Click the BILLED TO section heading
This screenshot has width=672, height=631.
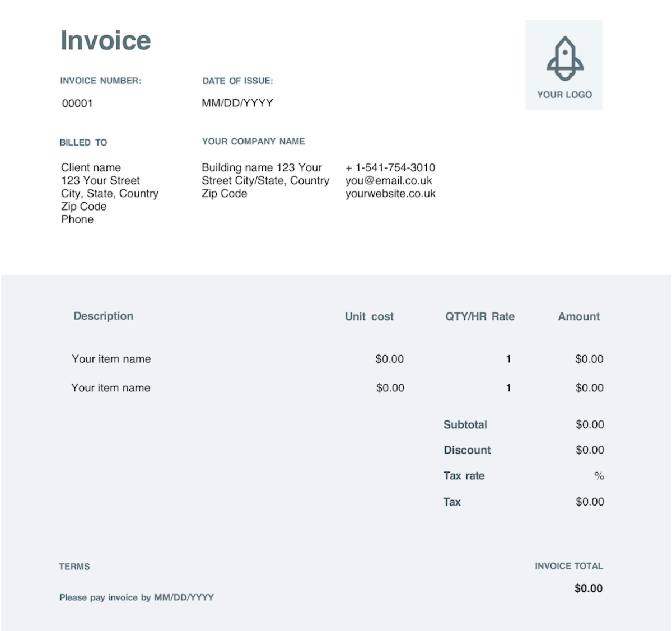tap(83, 143)
